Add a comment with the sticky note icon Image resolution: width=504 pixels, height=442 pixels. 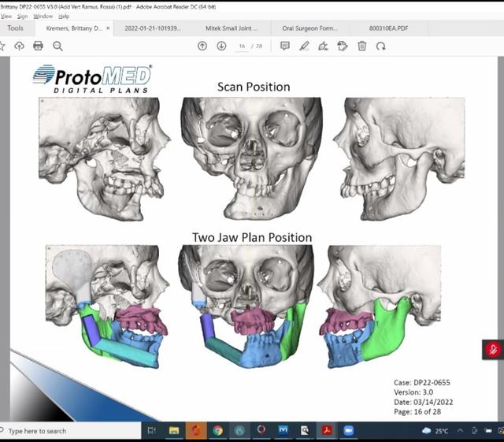click(x=285, y=46)
